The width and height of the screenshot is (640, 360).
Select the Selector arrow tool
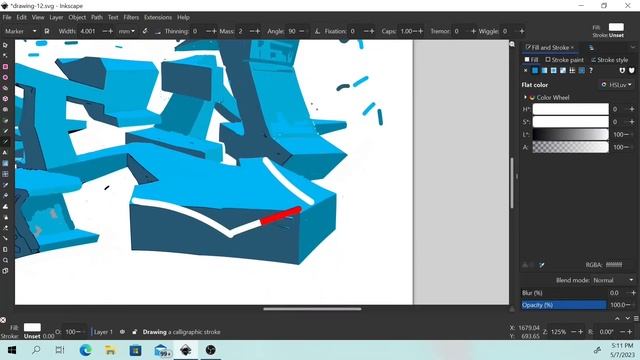[x=5, y=45]
